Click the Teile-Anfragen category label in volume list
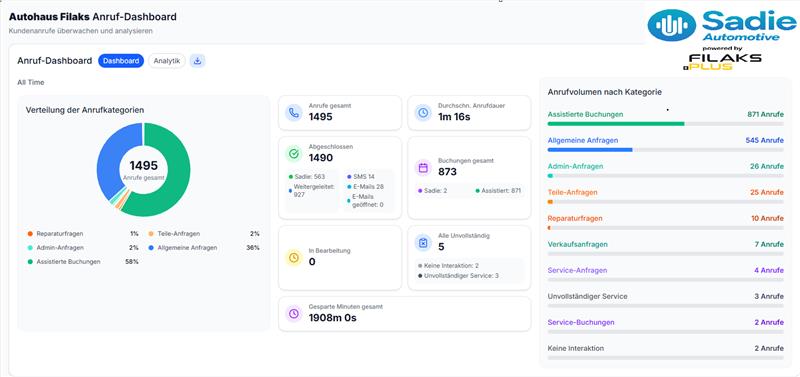 pyautogui.click(x=572, y=192)
